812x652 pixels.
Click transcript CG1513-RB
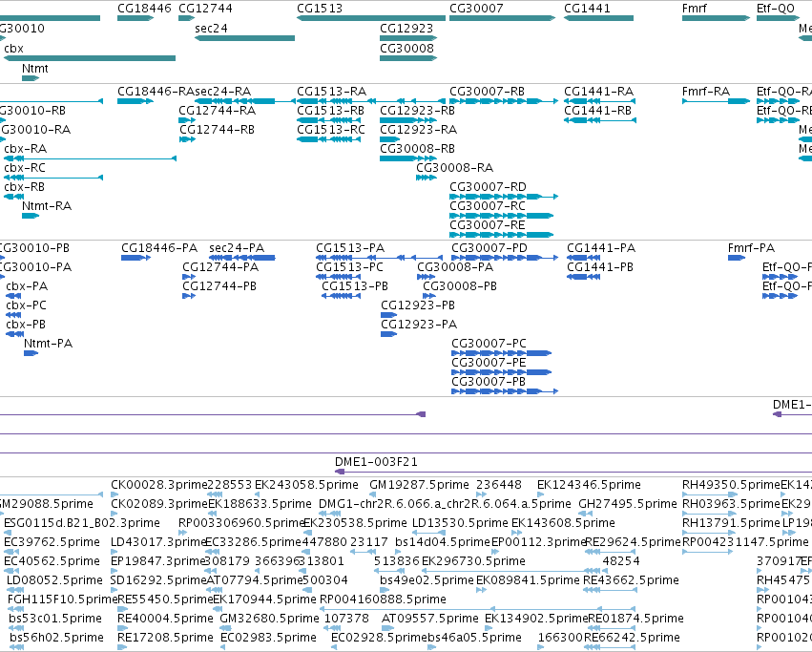click(x=328, y=120)
